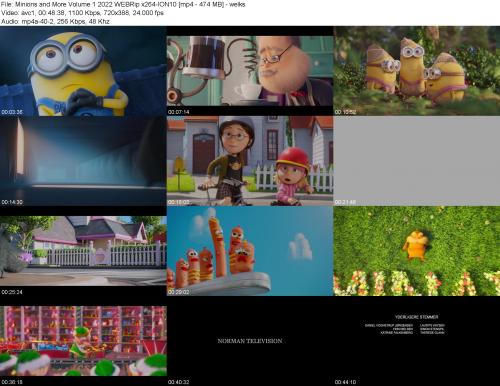Click the File: Minions and More Volume 1 line
The width and height of the screenshot is (500, 386).
pos(123,4)
